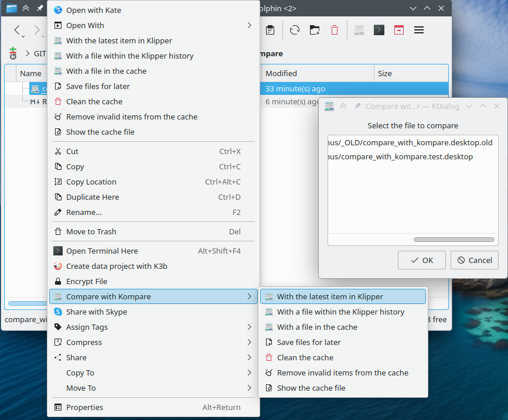Click the Terminal toolbar icon in Dolphin

[379, 30]
